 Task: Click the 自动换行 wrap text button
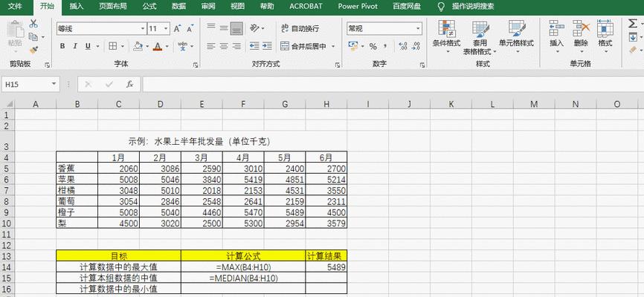tap(300, 28)
